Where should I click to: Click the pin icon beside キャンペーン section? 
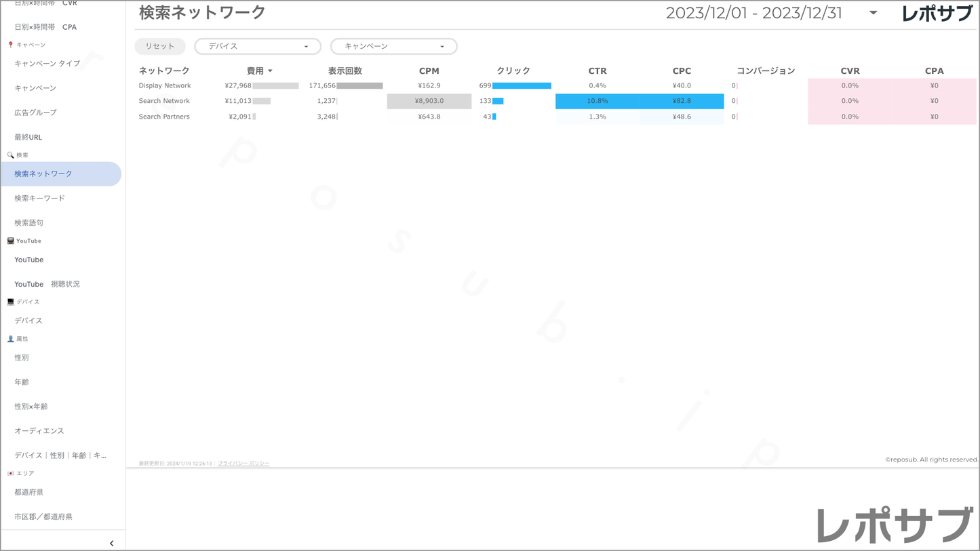point(10,45)
